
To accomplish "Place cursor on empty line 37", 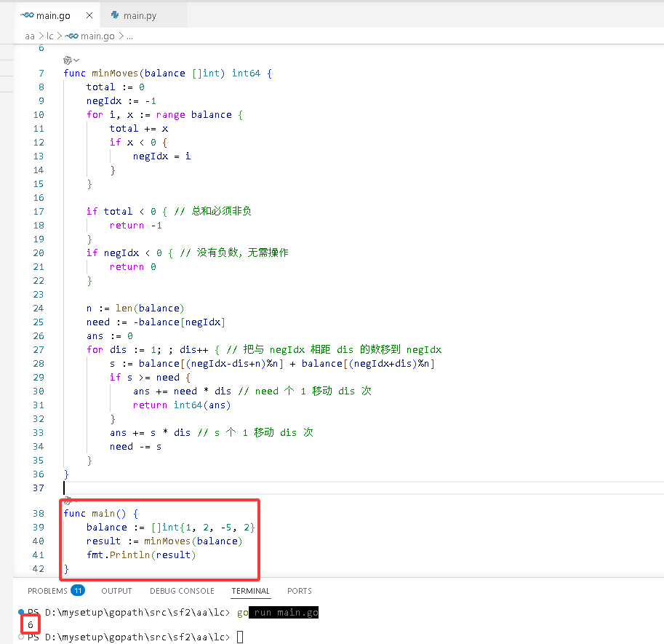I will [x=364, y=488].
